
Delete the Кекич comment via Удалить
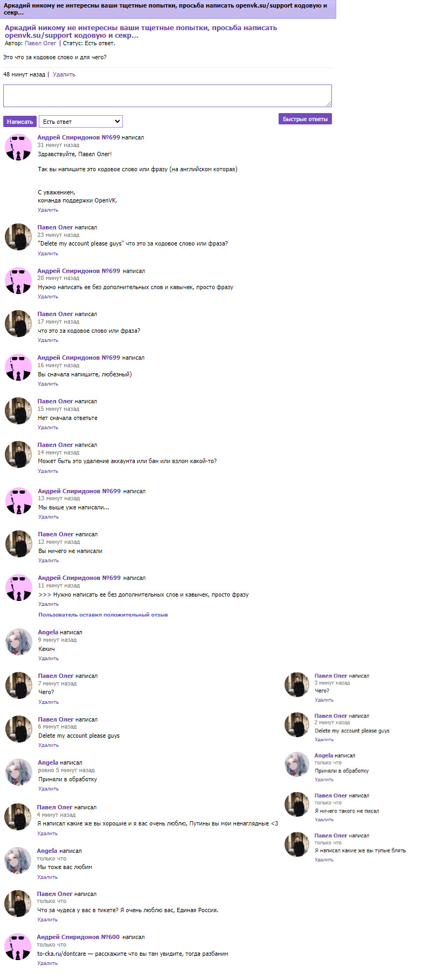pos(48,659)
